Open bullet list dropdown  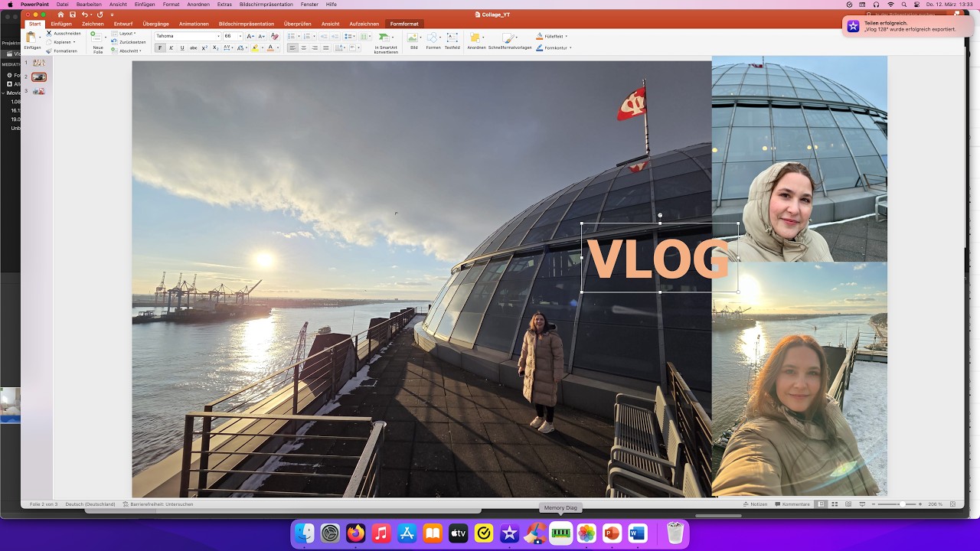(298, 36)
